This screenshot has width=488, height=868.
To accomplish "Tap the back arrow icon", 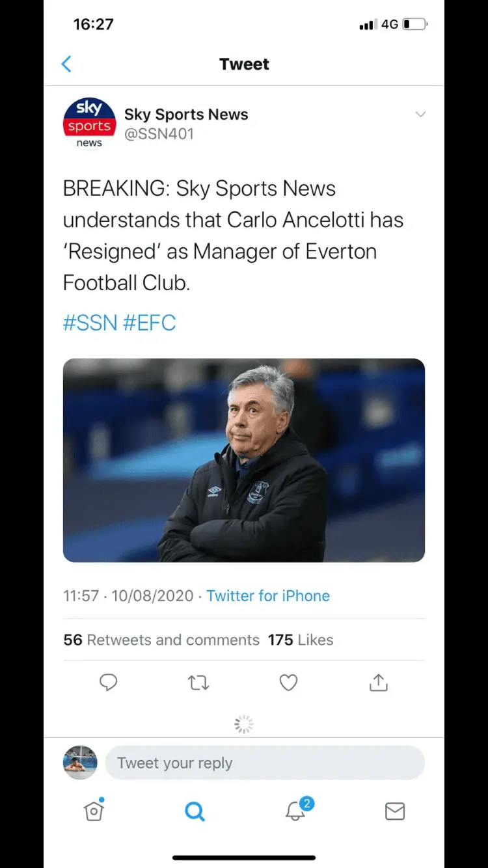I will click(x=66, y=64).
